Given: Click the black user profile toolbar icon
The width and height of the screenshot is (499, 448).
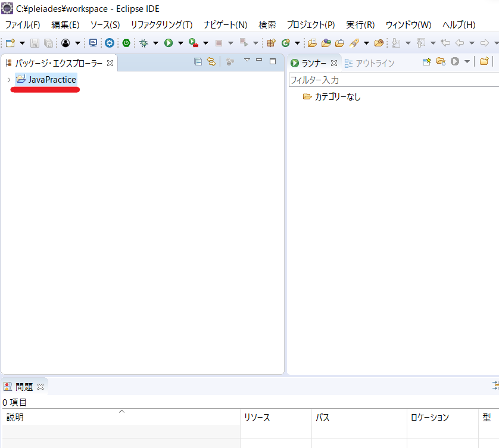Looking at the screenshot, I should (x=66, y=43).
